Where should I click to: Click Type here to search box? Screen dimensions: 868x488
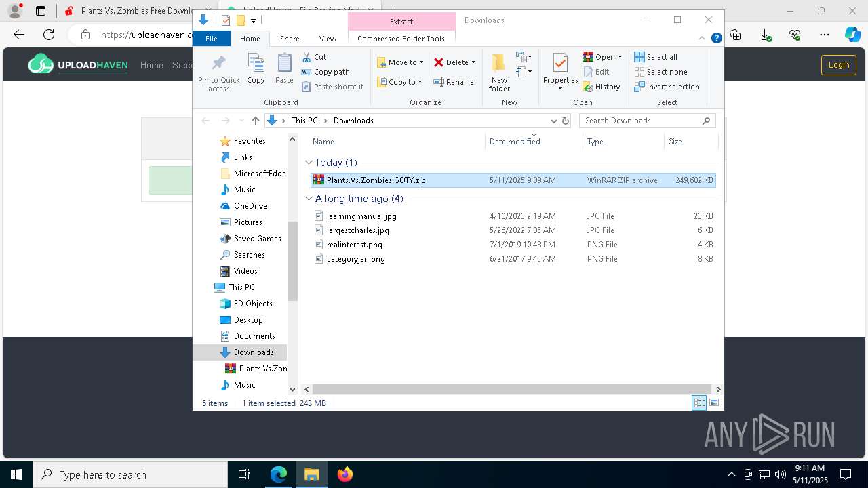tap(130, 474)
